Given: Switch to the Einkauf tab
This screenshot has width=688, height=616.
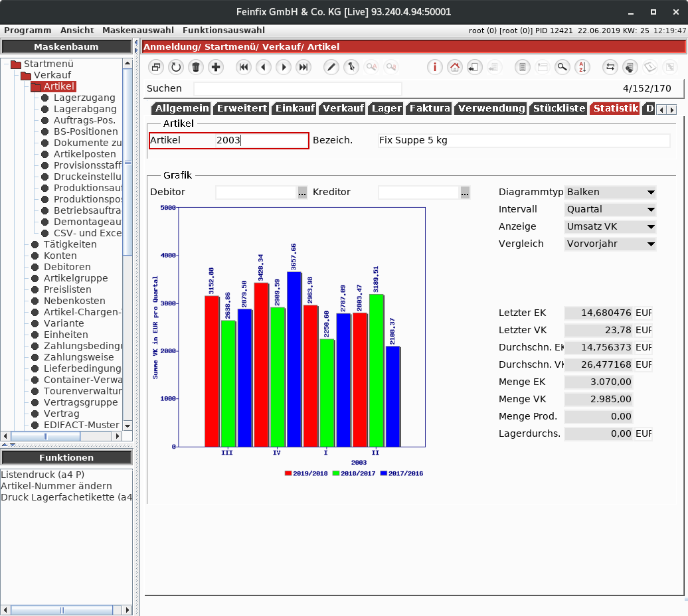Looking at the screenshot, I should pos(295,108).
